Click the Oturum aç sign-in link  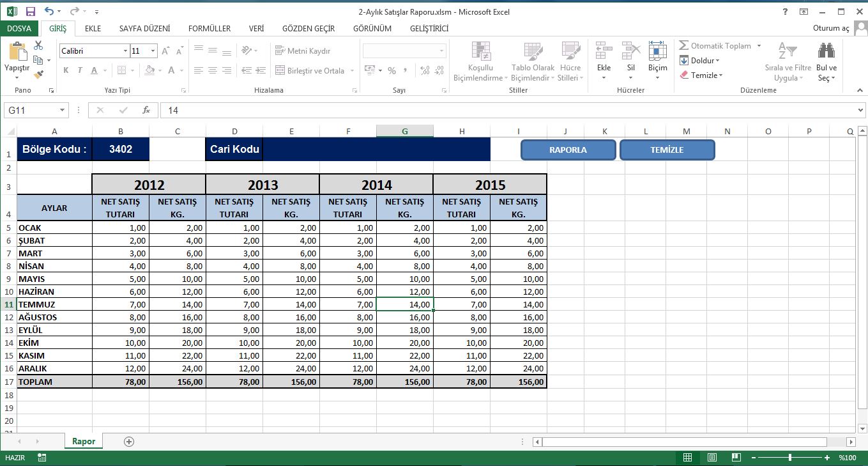(831, 28)
